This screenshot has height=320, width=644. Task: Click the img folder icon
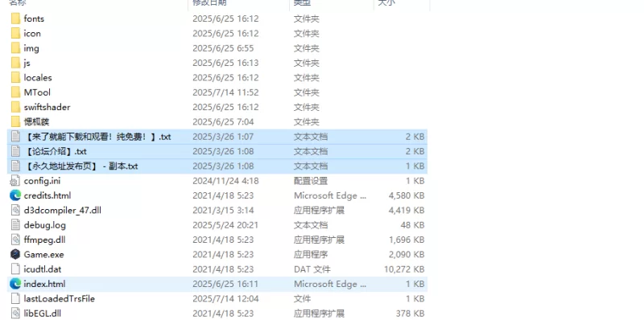tap(15, 48)
